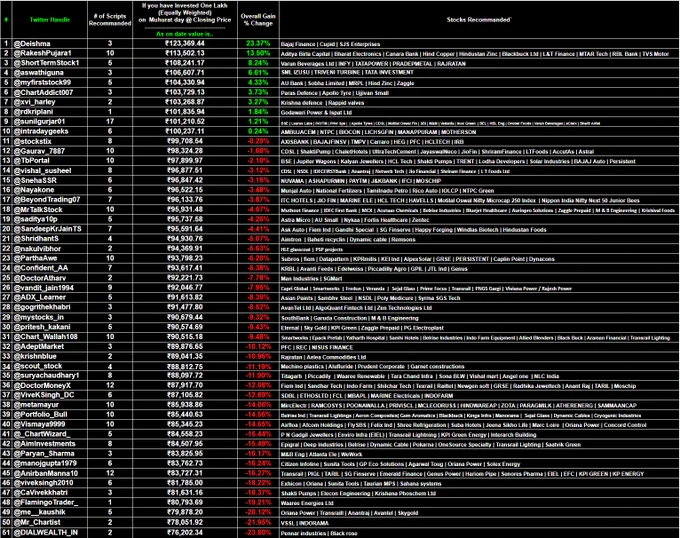680x538 pixels.
Task: Select the @RakeshPujara1 handle
Action: 42,53
